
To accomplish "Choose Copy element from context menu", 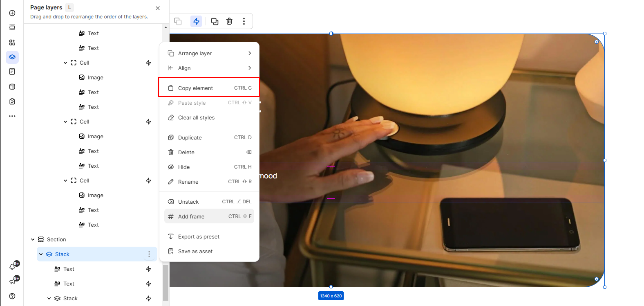I will click(209, 88).
